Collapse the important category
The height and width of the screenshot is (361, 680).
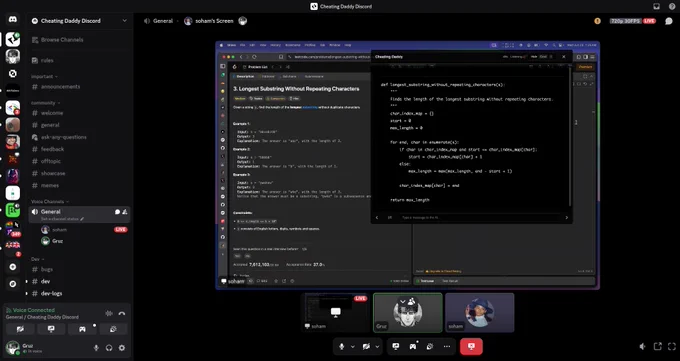[44, 76]
